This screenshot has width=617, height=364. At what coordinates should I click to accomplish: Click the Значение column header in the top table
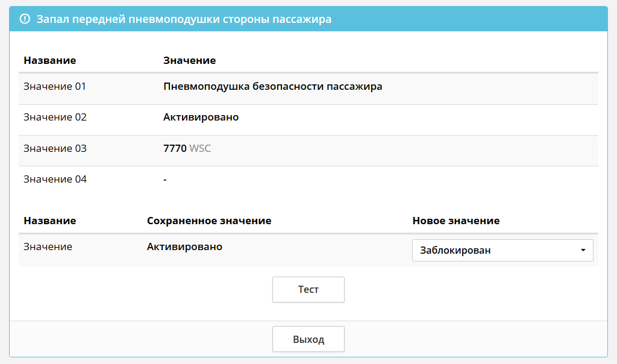189,60
